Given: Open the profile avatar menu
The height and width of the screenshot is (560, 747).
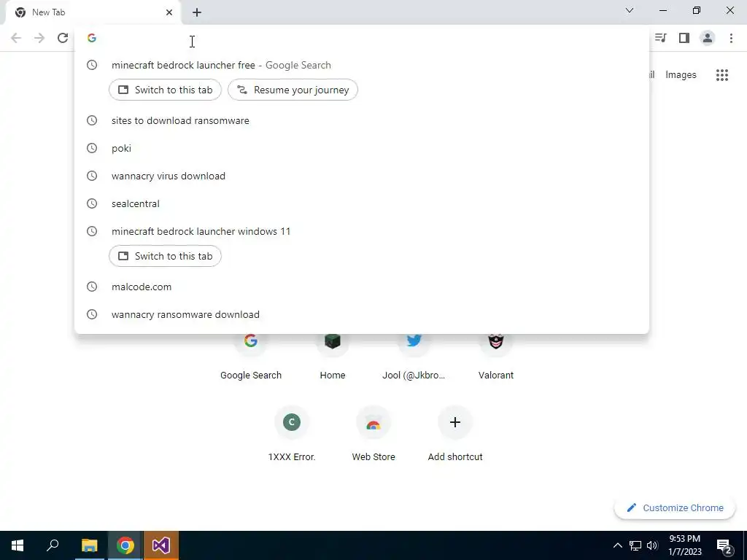Looking at the screenshot, I should (708, 38).
